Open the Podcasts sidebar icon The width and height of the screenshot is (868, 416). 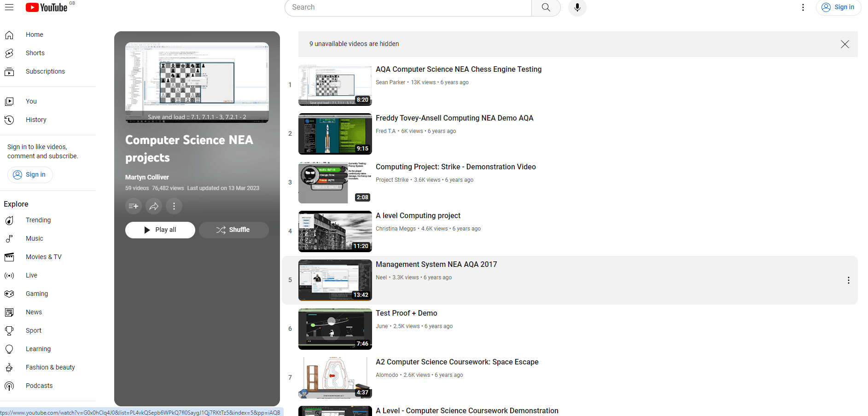click(x=9, y=386)
